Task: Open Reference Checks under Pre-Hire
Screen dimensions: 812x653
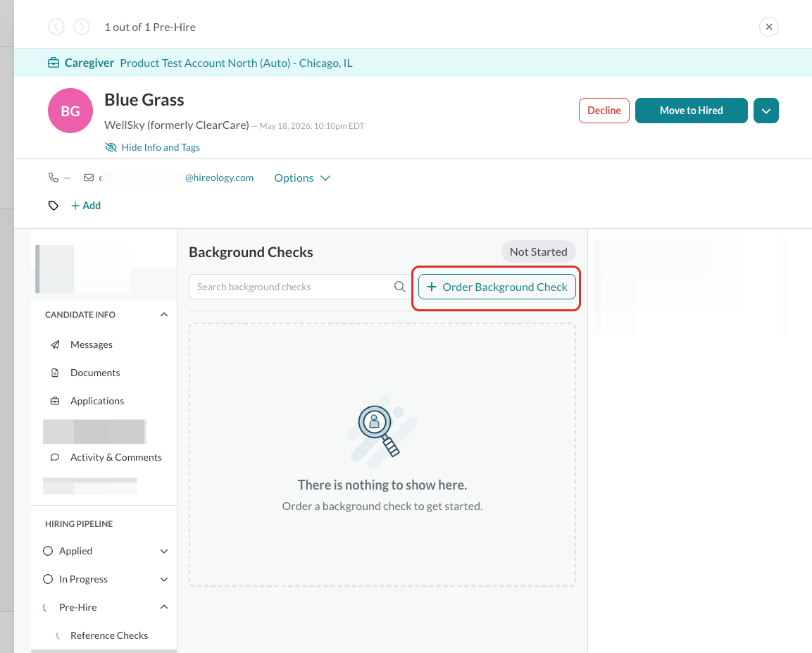Action: [109, 635]
